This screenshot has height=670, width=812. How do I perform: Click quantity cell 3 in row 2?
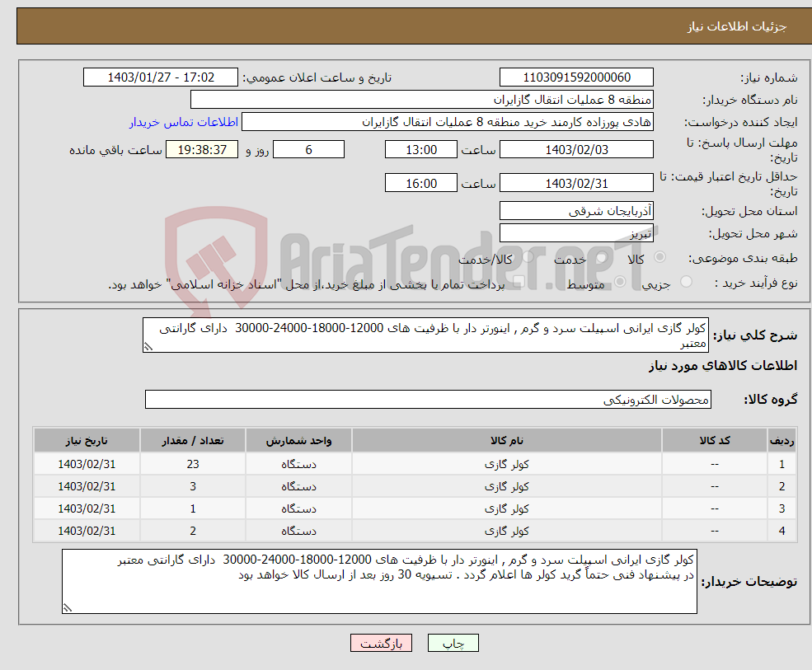tap(193, 486)
